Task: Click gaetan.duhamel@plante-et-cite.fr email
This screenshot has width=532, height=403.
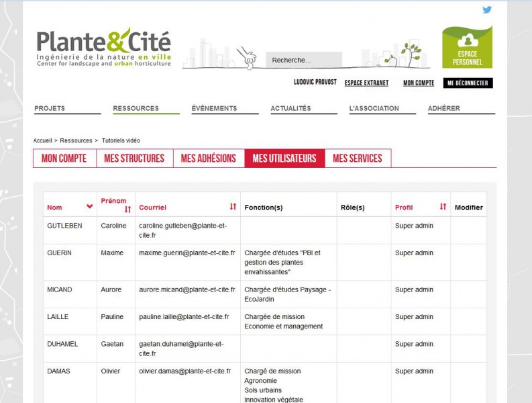Action: pos(181,349)
